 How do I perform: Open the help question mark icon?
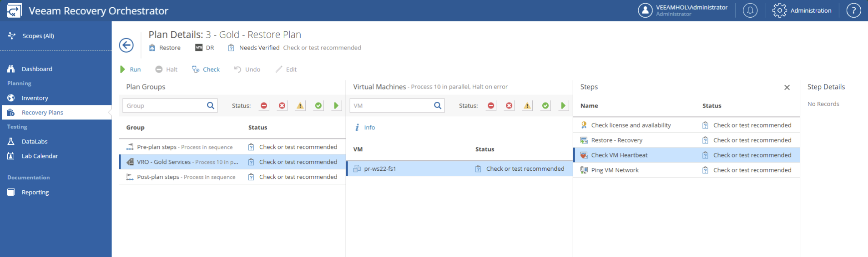click(853, 10)
